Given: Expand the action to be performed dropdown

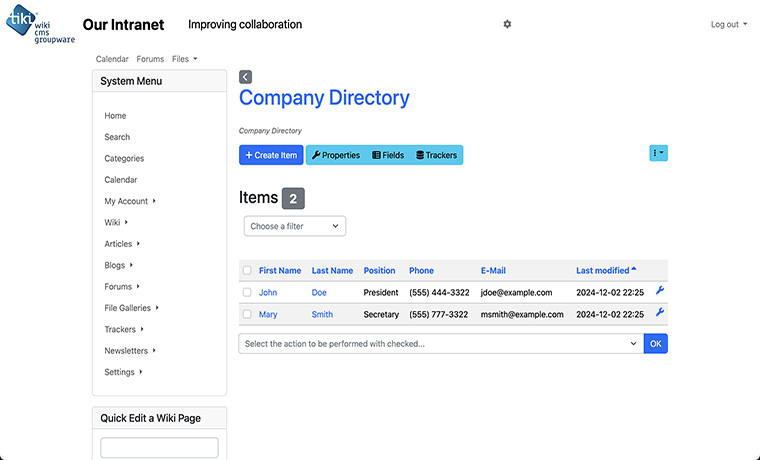Looking at the screenshot, I should coord(440,344).
